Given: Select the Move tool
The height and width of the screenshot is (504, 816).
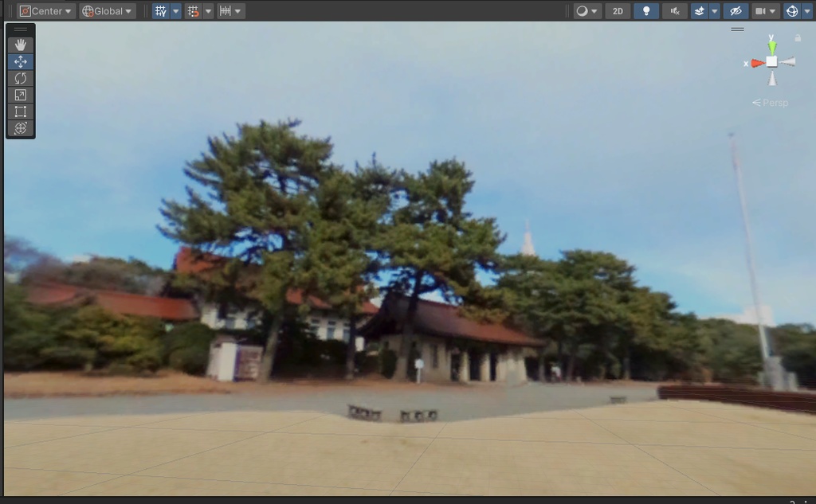Looking at the screenshot, I should (20, 61).
